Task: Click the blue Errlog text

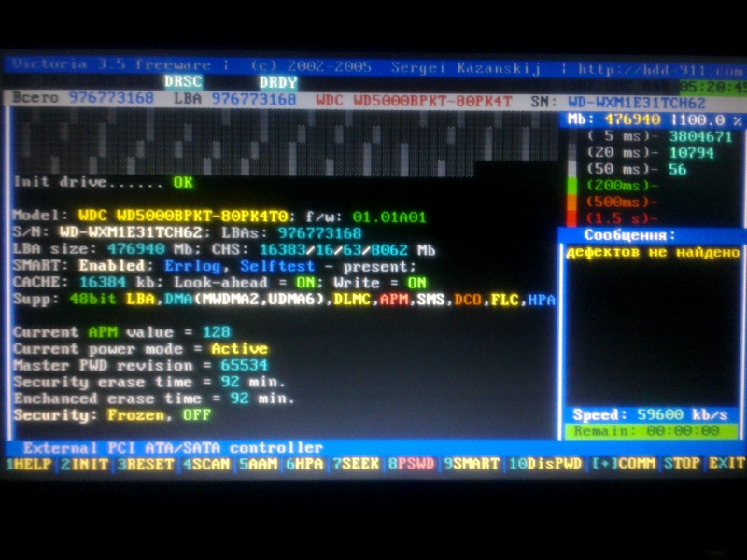Action: click(192, 266)
